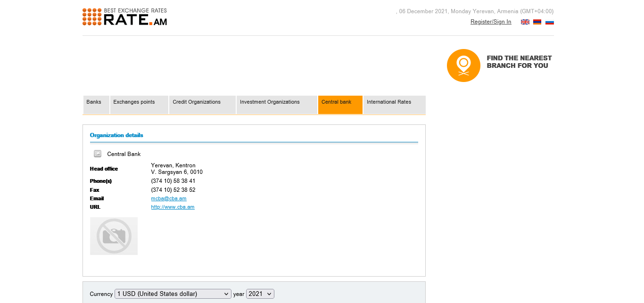Open the Register/Sign In link
Viewport: 644px width, 303px height.
(490, 22)
